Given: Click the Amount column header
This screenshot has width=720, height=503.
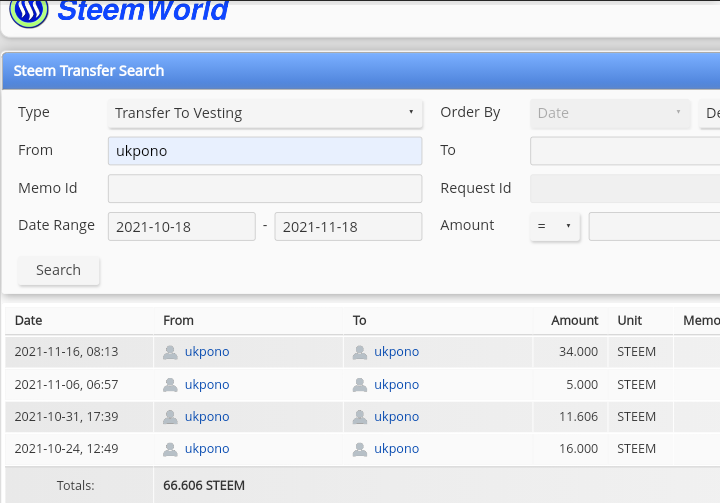Looking at the screenshot, I should click(x=574, y=320).
